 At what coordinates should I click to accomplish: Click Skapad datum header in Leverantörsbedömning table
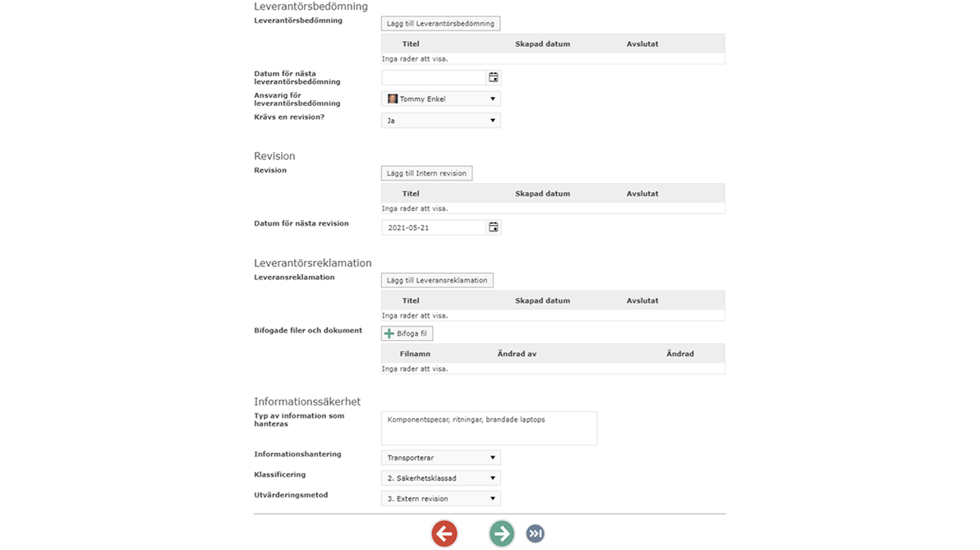pos(542,44)
